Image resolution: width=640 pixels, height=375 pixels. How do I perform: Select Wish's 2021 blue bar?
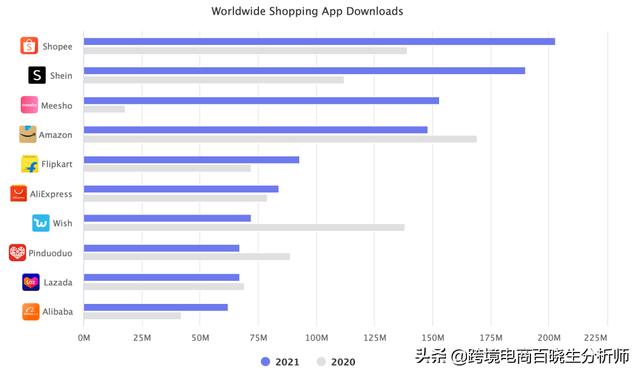[167, 218]
